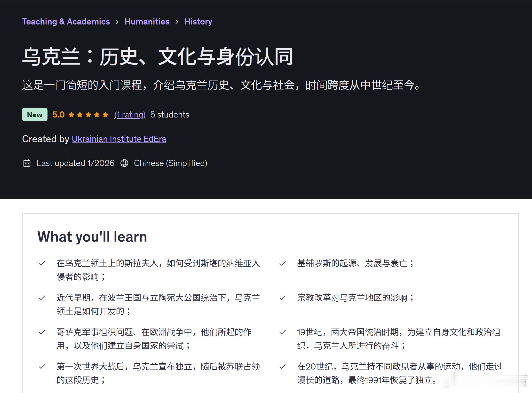The image size is (532, 393).
Task: Click checkmark beside the Reformation influence item
Action: point(283,298)
